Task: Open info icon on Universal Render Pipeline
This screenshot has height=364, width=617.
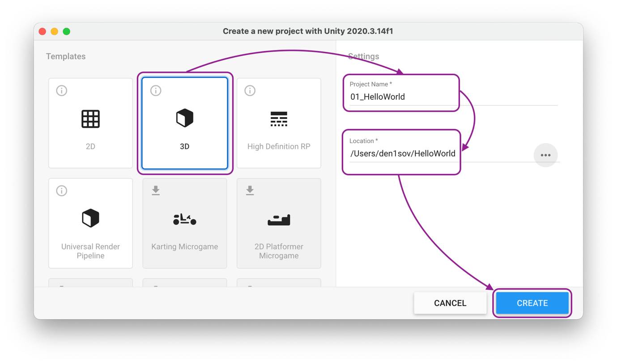Action: 61,190
